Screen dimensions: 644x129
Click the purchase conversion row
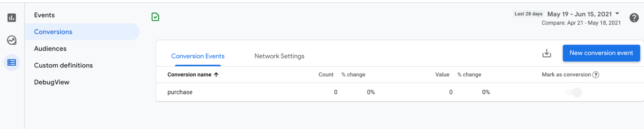pyautogui.click(x=180, y=92)
